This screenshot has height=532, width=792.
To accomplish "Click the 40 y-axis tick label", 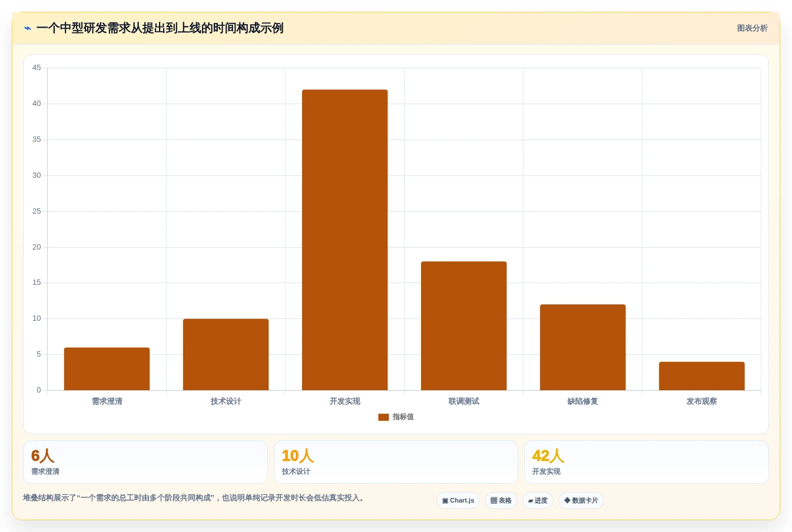I will (x=37, y=104).
